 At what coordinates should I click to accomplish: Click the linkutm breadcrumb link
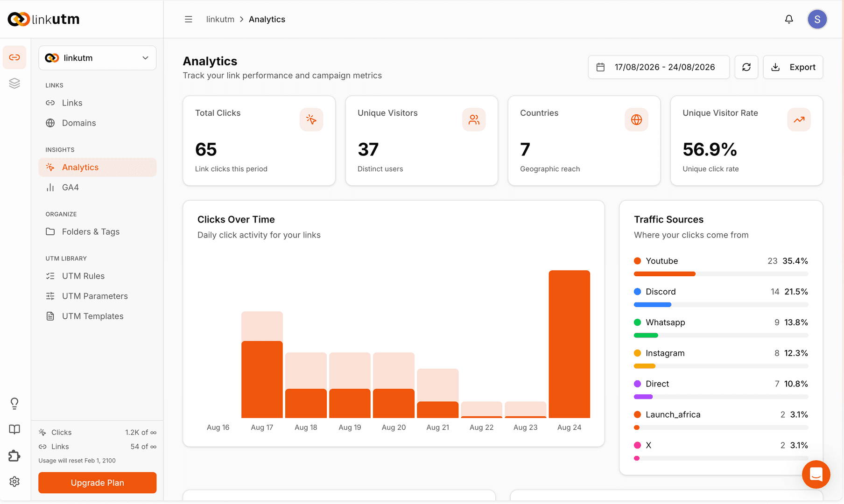220,19
